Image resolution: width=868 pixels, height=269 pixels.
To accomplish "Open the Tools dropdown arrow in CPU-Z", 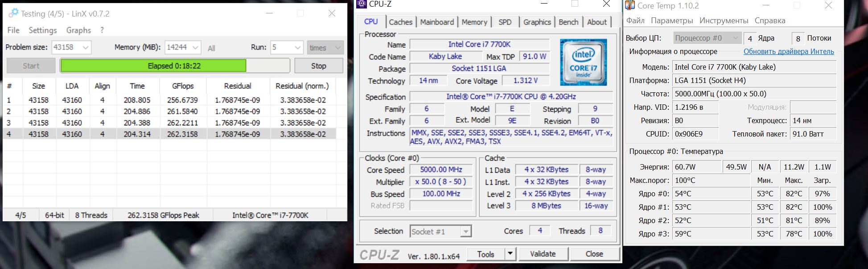I will coord(510,254).
